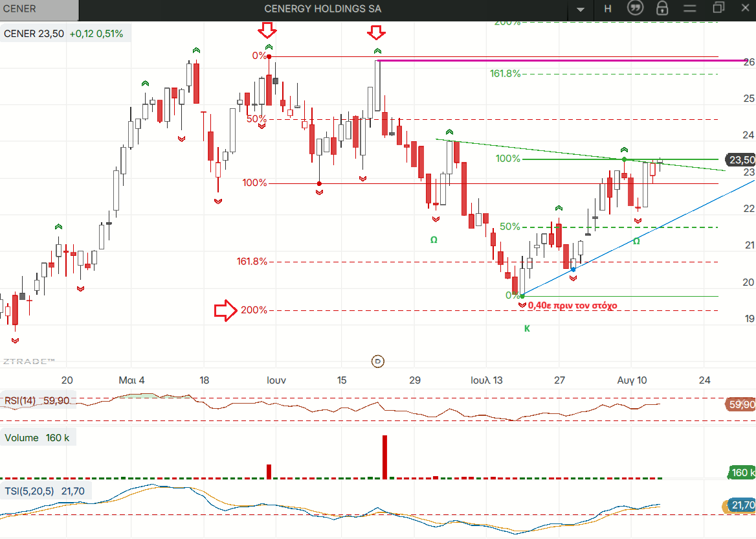Click the restore window icon
This screenshot has height=539, width=756.
tap(718, 7)
